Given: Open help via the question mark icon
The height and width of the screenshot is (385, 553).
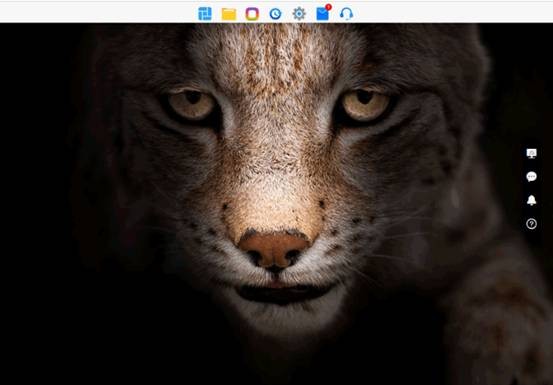Looking at the screenshot, I should click(x=531, y=224).
